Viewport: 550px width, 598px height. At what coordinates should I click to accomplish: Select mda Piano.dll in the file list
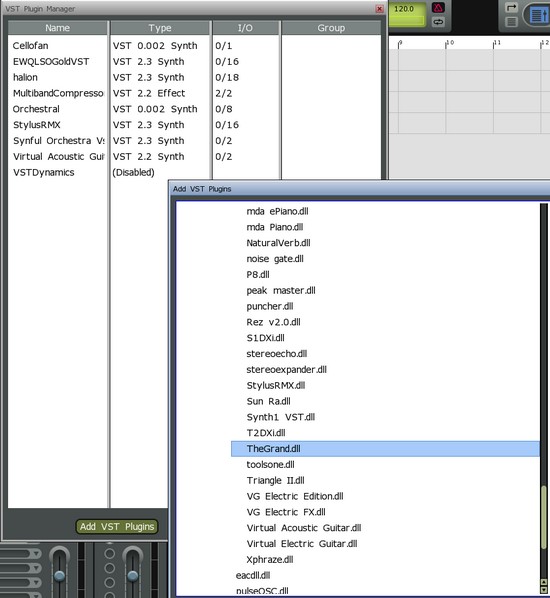pyautogui.click(x=275, y=227)
